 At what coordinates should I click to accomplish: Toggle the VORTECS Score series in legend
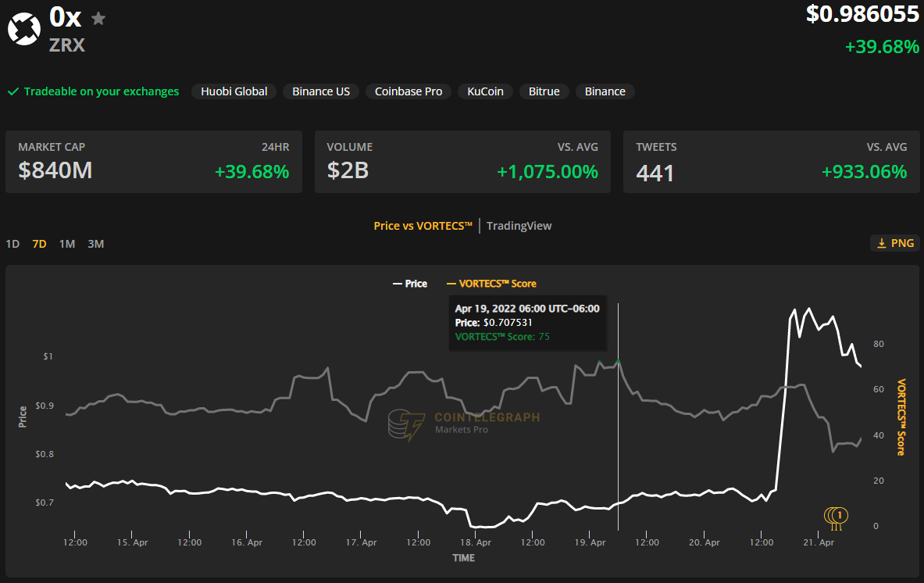tap(491, 284)
